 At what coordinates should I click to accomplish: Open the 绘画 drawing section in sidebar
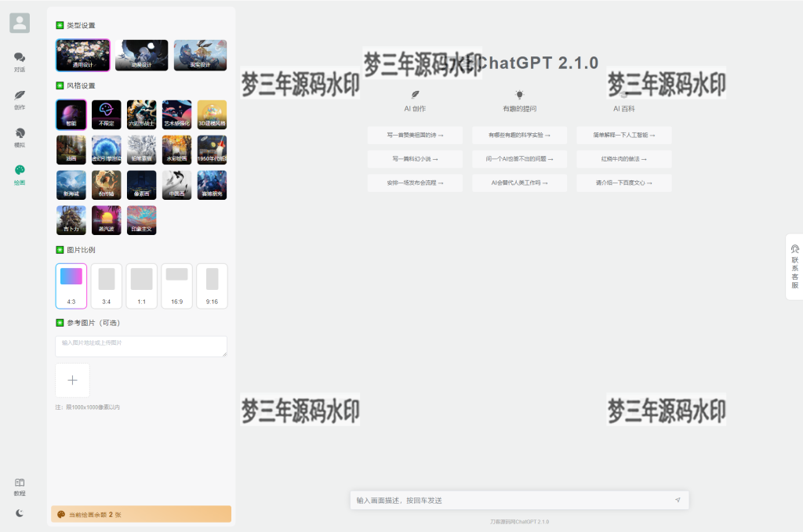(x=20, y=175)
